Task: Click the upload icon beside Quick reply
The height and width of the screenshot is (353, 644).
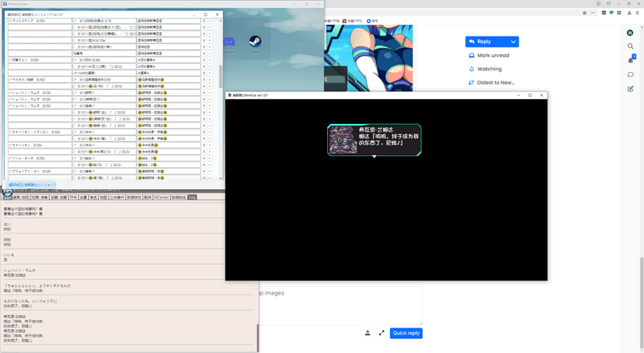Action: point(368,333)
